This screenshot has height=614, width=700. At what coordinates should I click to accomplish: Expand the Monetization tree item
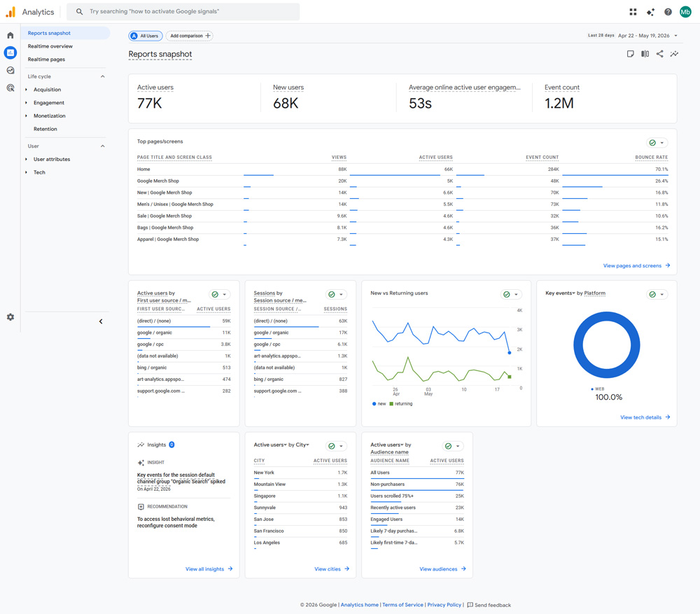[x=26, y=116]
